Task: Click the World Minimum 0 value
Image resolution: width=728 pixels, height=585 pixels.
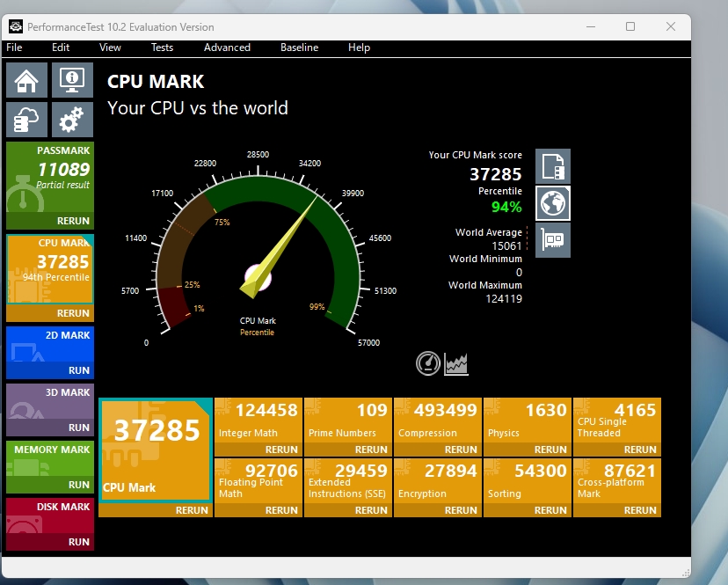Action: click(x=519, y=273)
